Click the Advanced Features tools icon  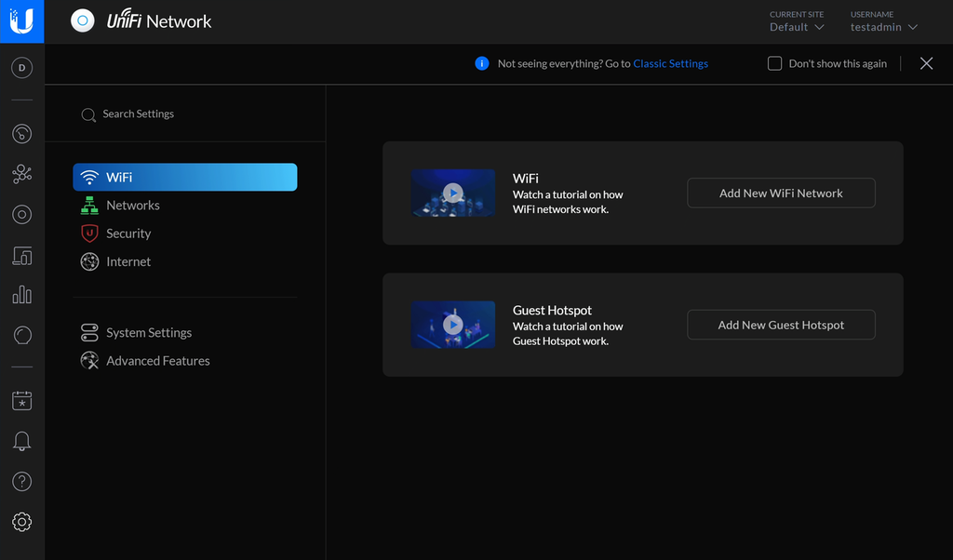pyautogui.click(x=89, y=361)
